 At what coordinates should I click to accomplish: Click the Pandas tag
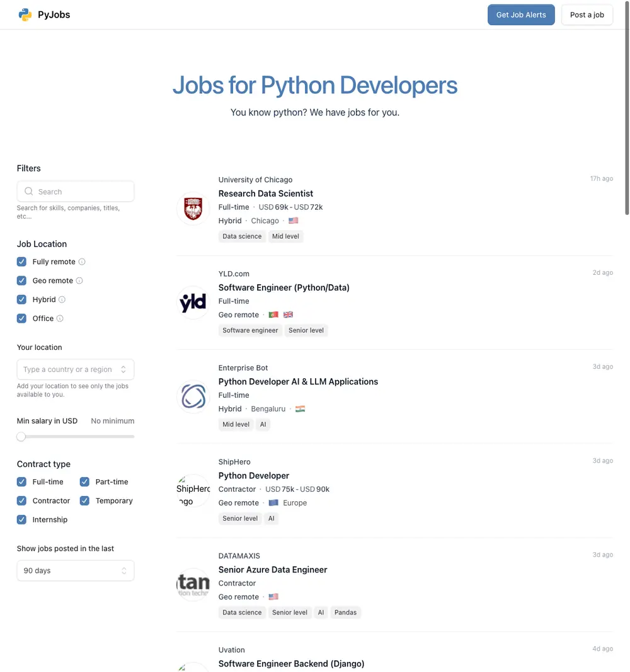point(346,613)
